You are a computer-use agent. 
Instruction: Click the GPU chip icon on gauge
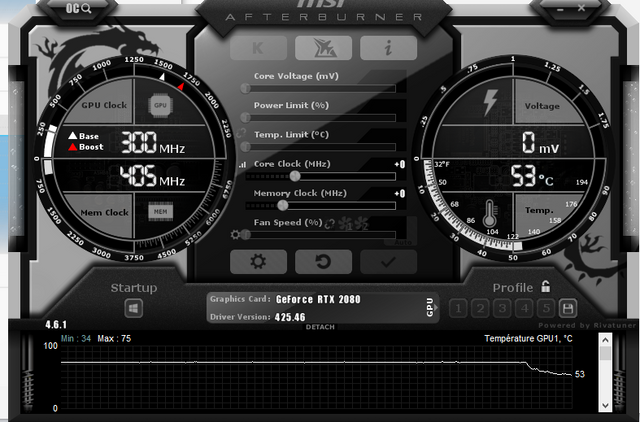coord(159,104)
